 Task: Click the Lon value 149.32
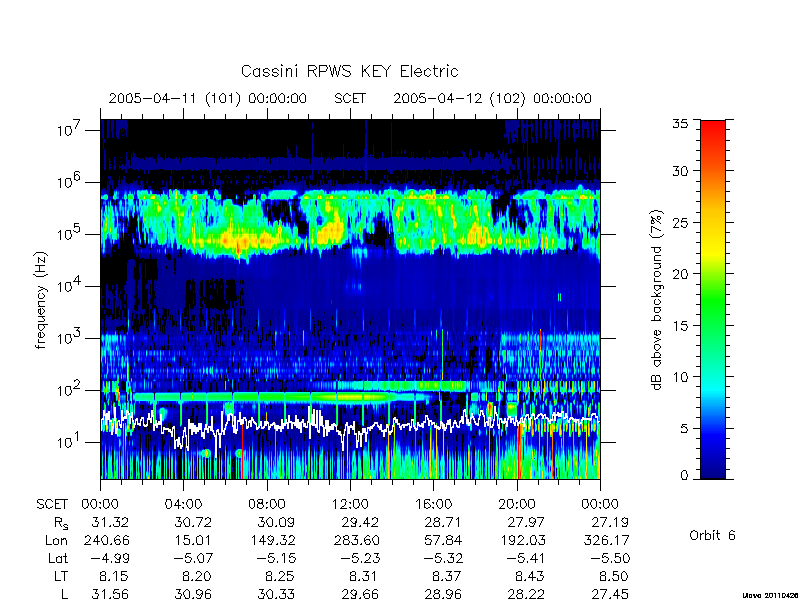click(272, 540)
